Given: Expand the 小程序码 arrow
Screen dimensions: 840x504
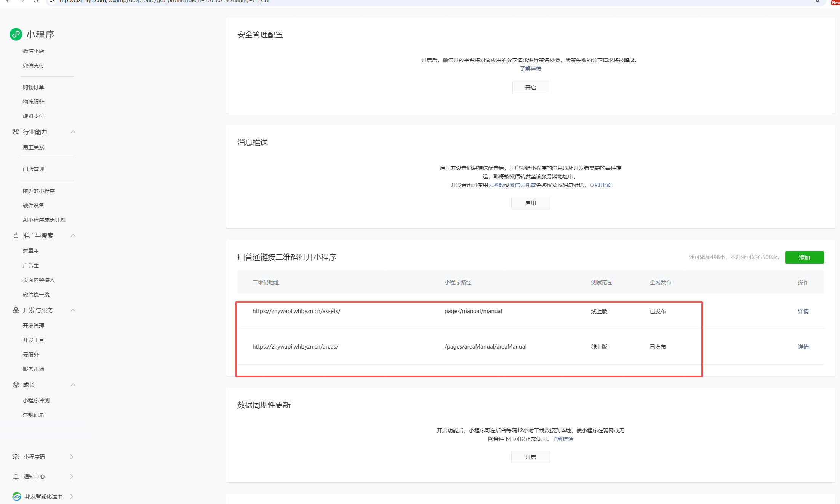Looking at the screenshot, I should [72, 456].
